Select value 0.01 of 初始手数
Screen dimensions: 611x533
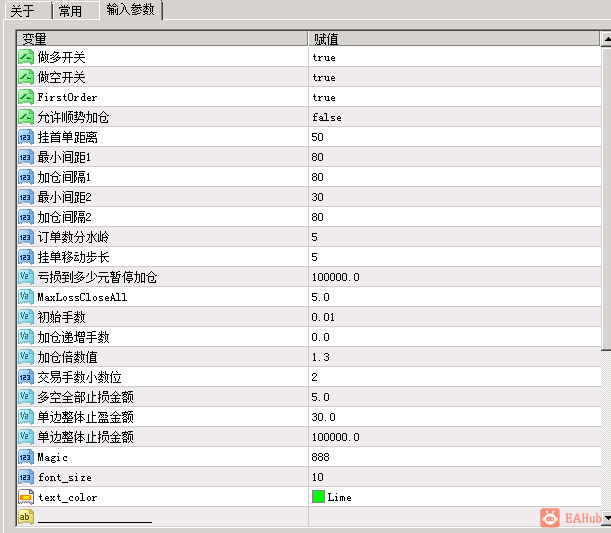click(x=323, y=317)
